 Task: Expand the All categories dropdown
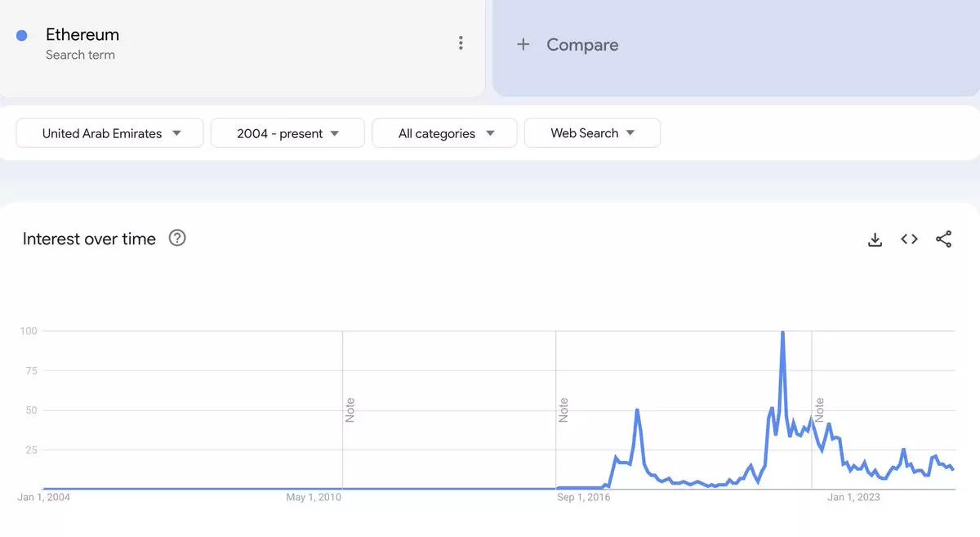pyautogui.click(x=444, y=133)
